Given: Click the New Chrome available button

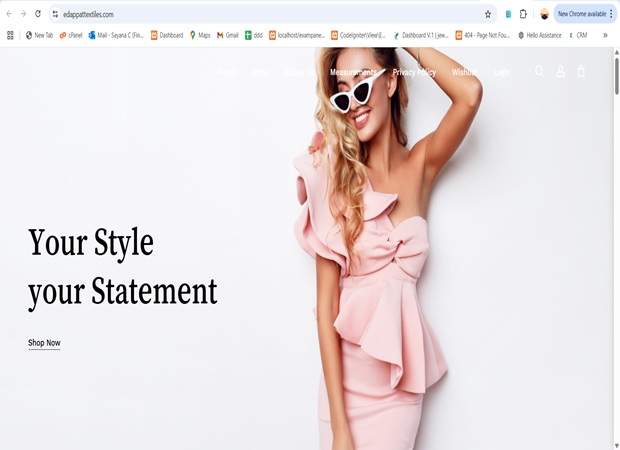Looking at the screenshot, I should [581, 14].
